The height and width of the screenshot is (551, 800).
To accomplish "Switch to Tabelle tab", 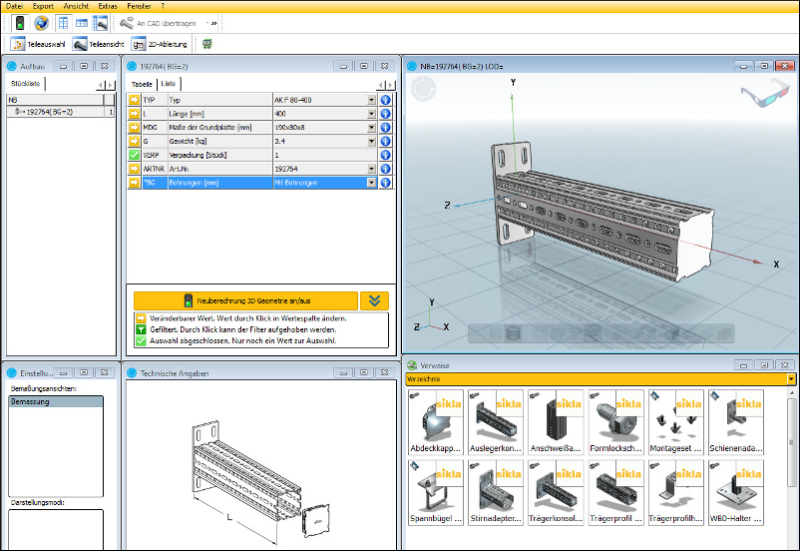I will 142,84.
